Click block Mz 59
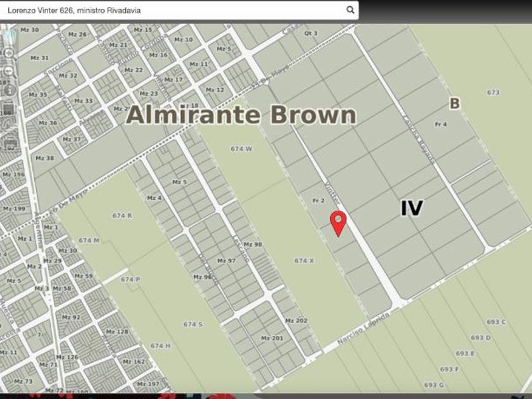532x399 pixels. tap(84, 276)
